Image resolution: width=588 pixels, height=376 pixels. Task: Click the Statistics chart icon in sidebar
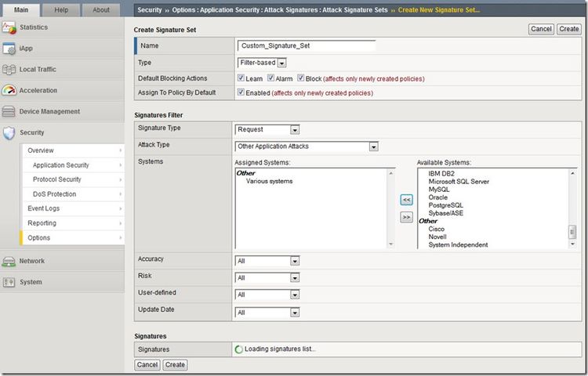9,27
